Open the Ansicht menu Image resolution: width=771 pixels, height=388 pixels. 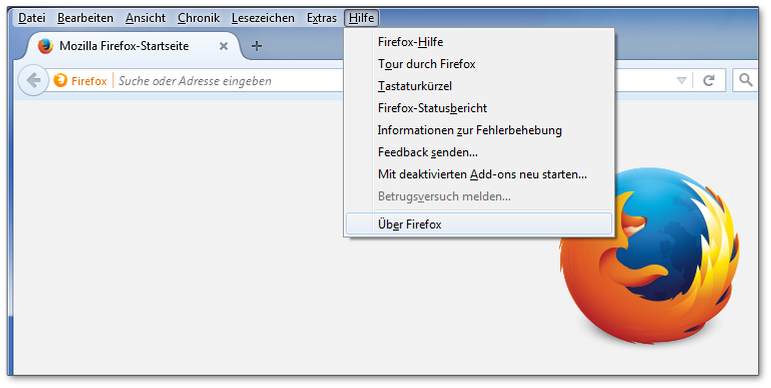click(x=146, y=18)
